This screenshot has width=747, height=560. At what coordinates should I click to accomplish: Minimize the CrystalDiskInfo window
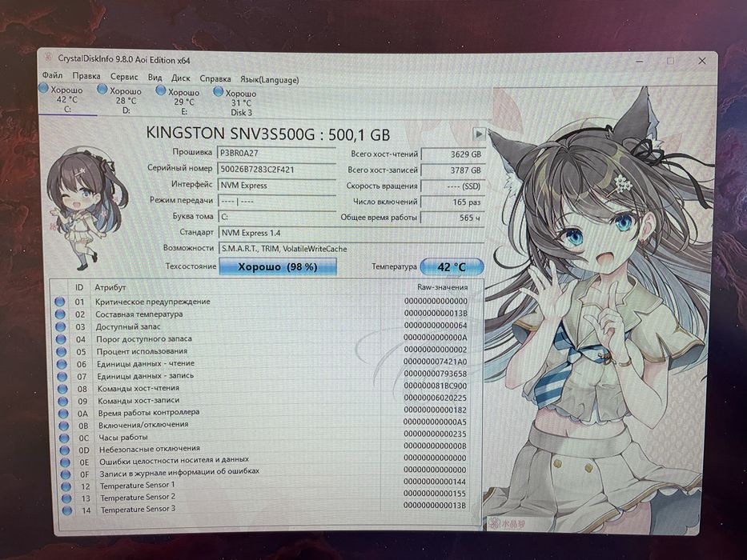(x=640, y=61)
